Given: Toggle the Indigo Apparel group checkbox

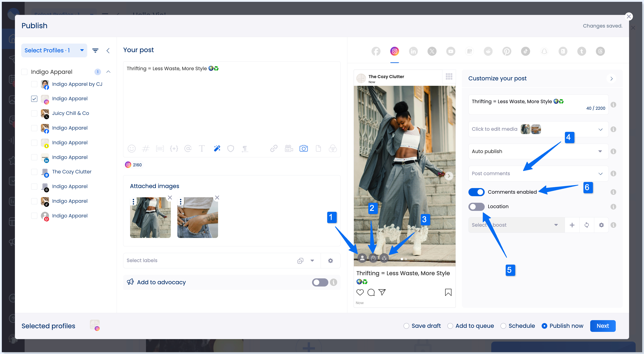Looking at the screenshot, I should coord(24,72).
